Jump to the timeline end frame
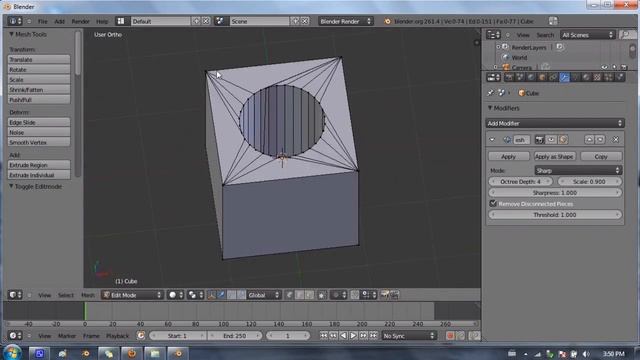Screen dimensions: 640x360 [x=373, y=336]
